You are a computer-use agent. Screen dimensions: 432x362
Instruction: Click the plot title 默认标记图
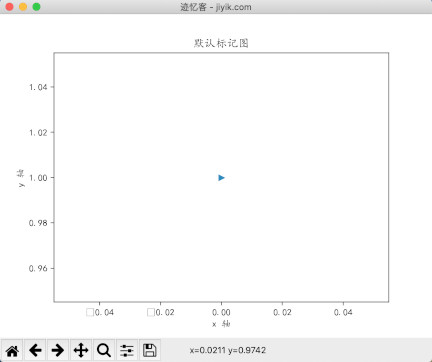(221, 43)
